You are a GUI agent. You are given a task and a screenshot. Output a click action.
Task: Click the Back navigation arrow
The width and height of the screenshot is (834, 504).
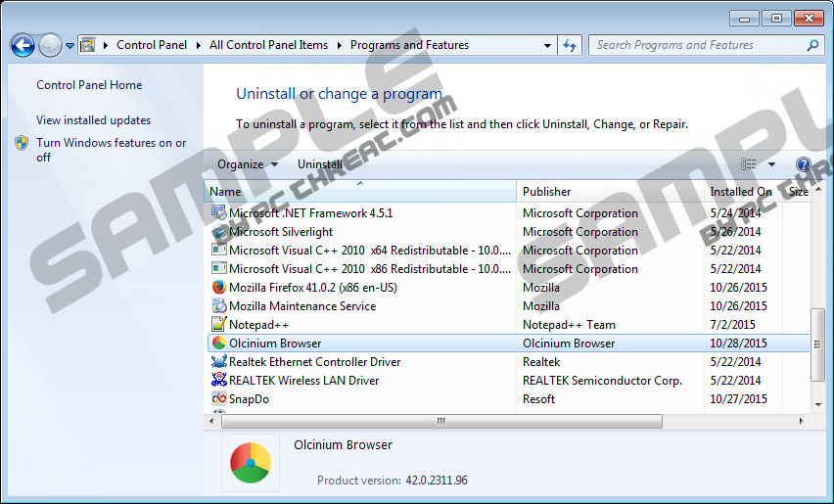(23, 46)
